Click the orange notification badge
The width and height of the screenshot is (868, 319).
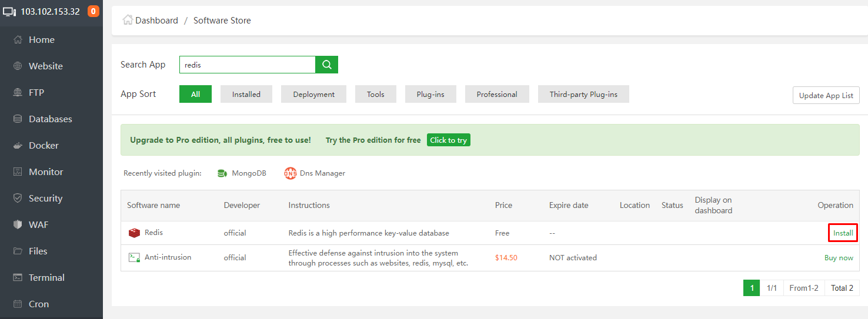[x=93, y=11]
